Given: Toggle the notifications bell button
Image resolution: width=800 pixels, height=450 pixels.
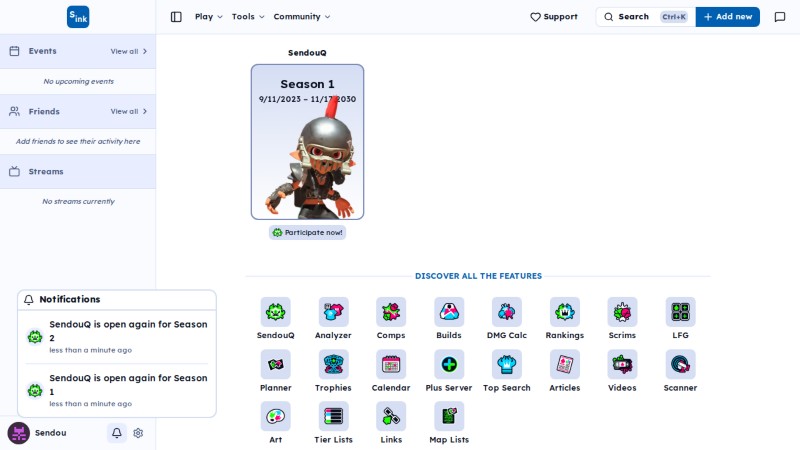Looking at the screenshot, I should coord(117,433).
